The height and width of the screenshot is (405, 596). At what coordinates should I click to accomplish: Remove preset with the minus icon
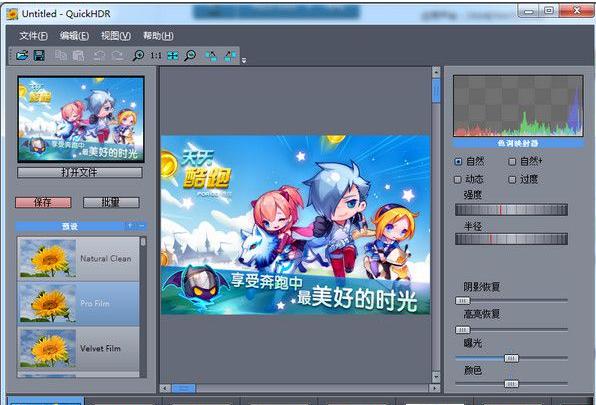pos(141,226)
